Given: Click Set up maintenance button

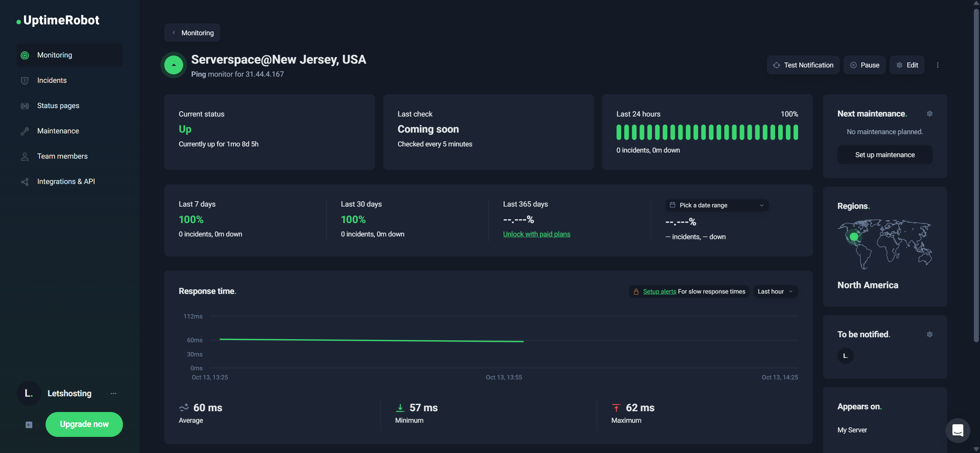Looking at the screenshot, I should 885,155.
